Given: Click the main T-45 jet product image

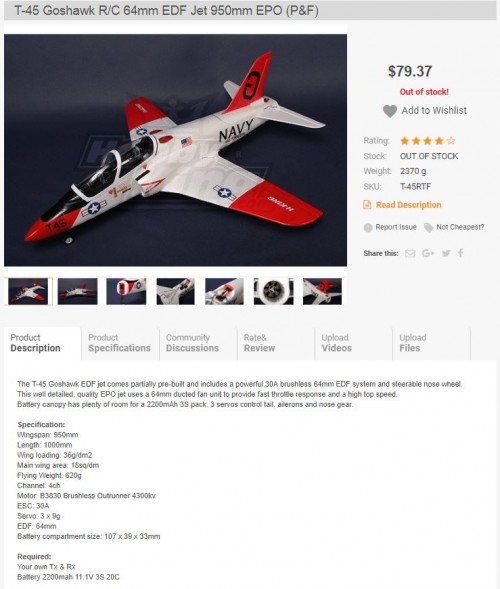Looking at the screenshot, I should (175, 150).
